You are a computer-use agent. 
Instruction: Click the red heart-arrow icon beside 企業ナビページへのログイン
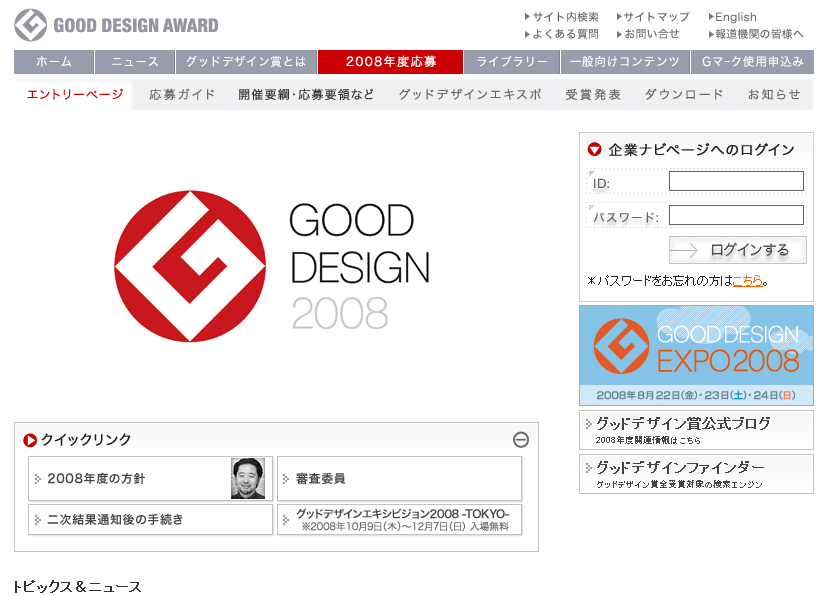(594, 150)
